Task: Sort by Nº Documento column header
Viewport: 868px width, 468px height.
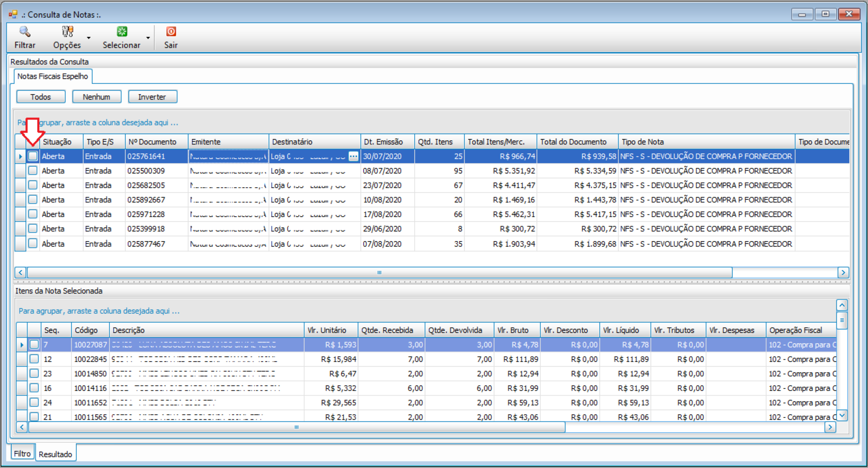Action: 156,142
